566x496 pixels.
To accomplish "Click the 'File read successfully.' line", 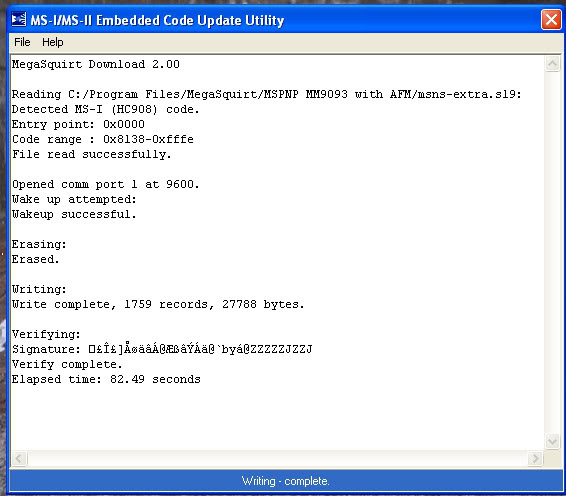I will click(x=91, y=155).
